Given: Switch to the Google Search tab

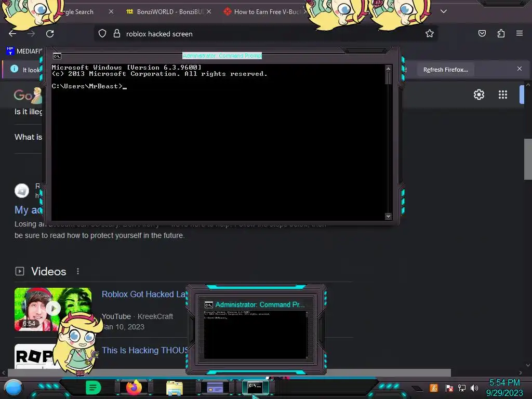Looking at the screenshot, I should pyautogui.click(x=79, y=12).
